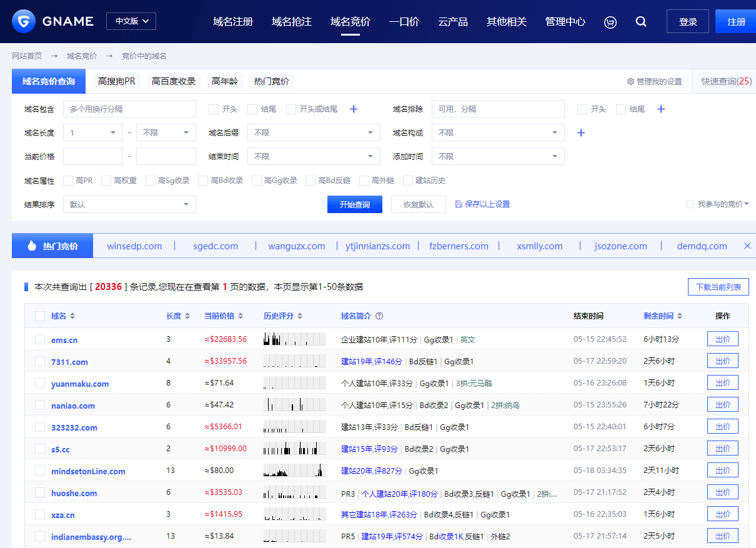Open the 域名后缀 dropdown

314,133
